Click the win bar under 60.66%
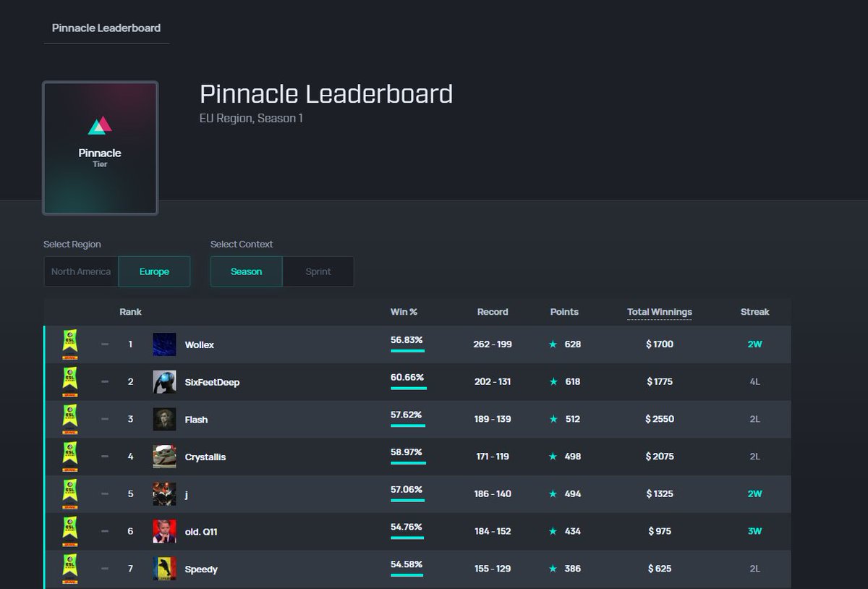This screenshot has height=589, width=868. coord(409,389)
